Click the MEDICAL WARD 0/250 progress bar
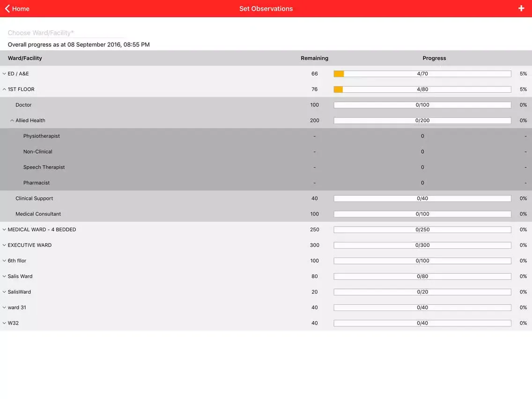The image size is (532, 399). (x=422, y=229)
